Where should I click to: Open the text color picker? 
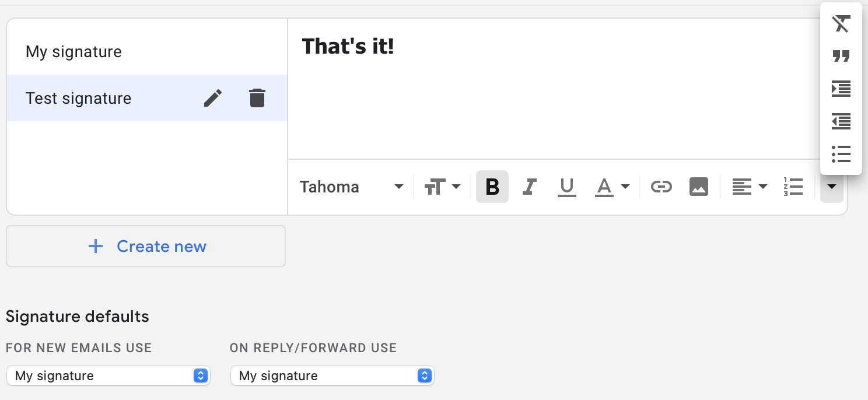[x=612, y=187]
